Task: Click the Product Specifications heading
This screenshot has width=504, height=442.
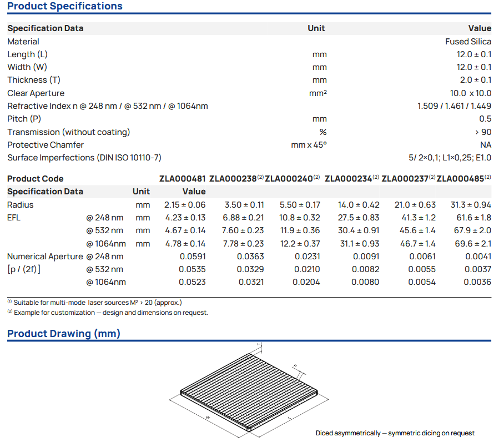Action: click(x=65, y=7)
